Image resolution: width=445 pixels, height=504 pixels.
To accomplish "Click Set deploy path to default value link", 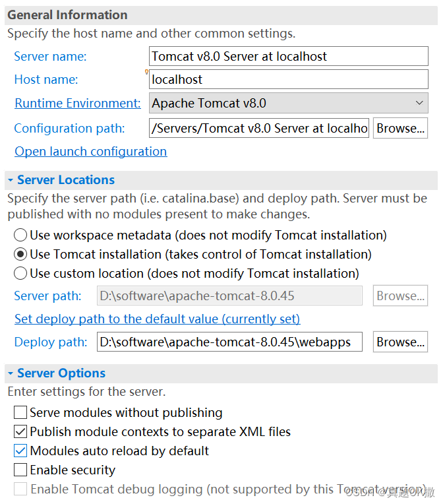I will coord(158,319).
